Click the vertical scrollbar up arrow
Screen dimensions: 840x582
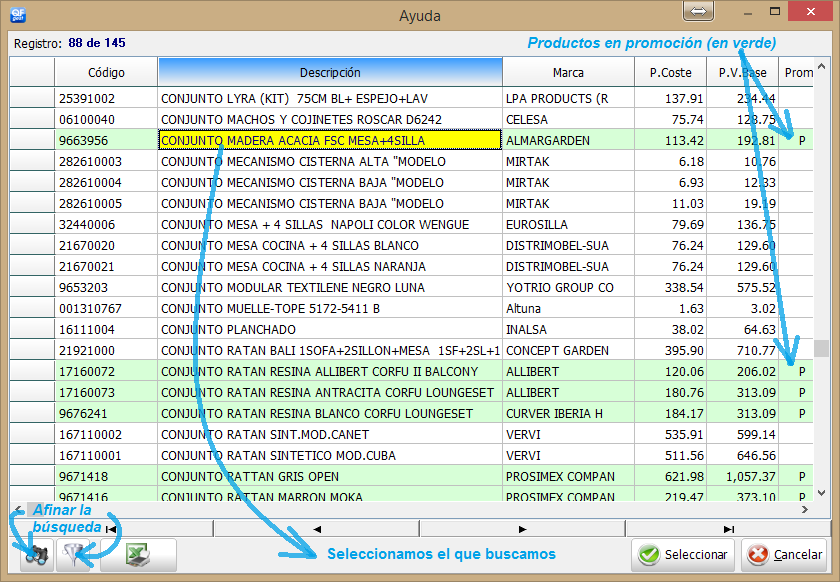(x=821, y=66)
